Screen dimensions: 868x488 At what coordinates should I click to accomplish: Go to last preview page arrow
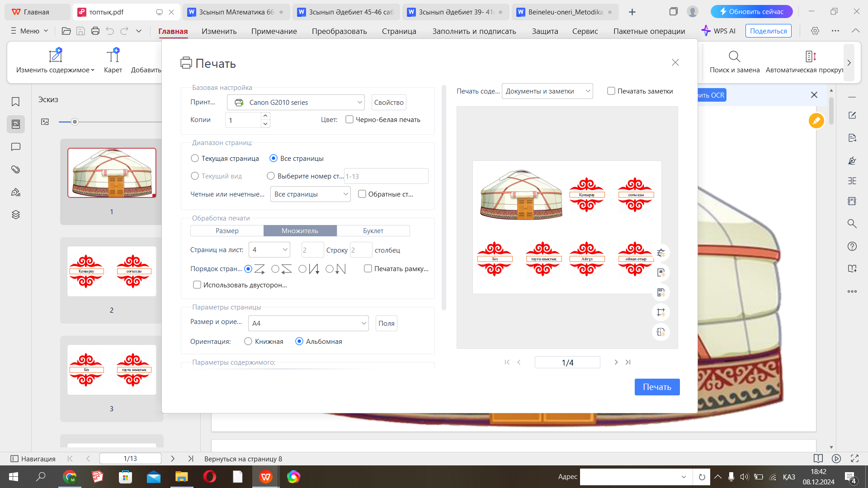coord(628,362)
